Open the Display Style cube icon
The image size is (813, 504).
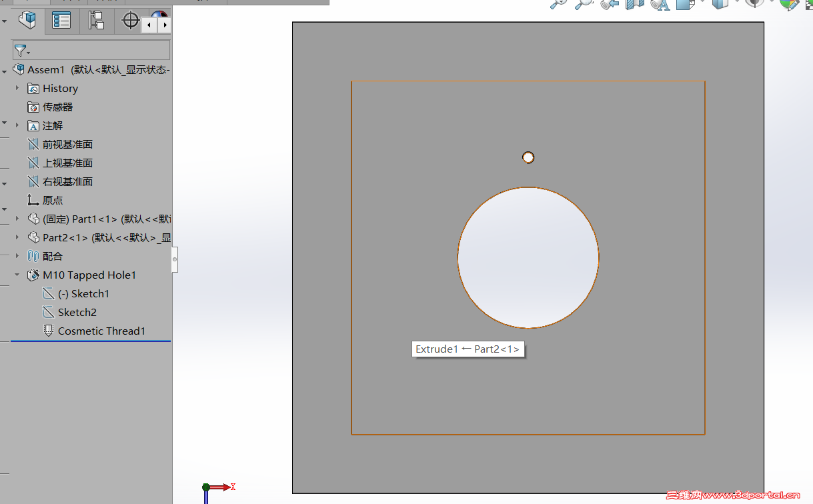click(720, 3)
